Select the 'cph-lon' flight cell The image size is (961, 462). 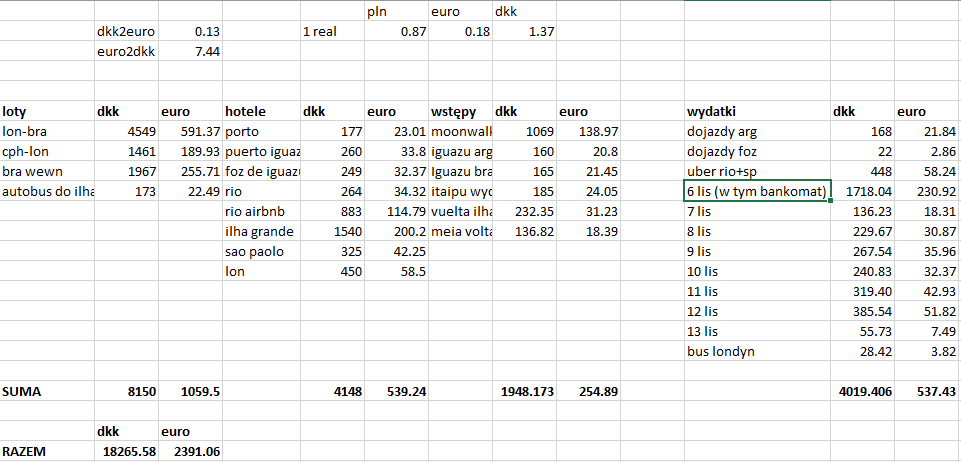click(x=47, y=151)
